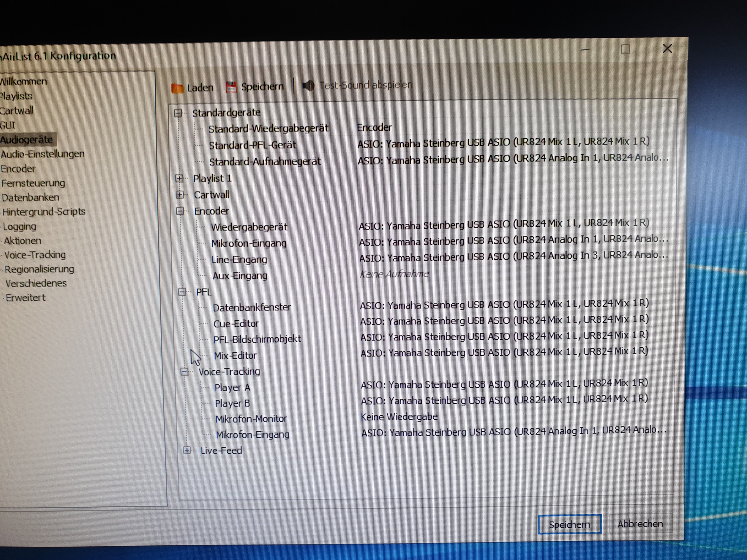
Task: Open the Aktionen page
Action: coord(22,241)
